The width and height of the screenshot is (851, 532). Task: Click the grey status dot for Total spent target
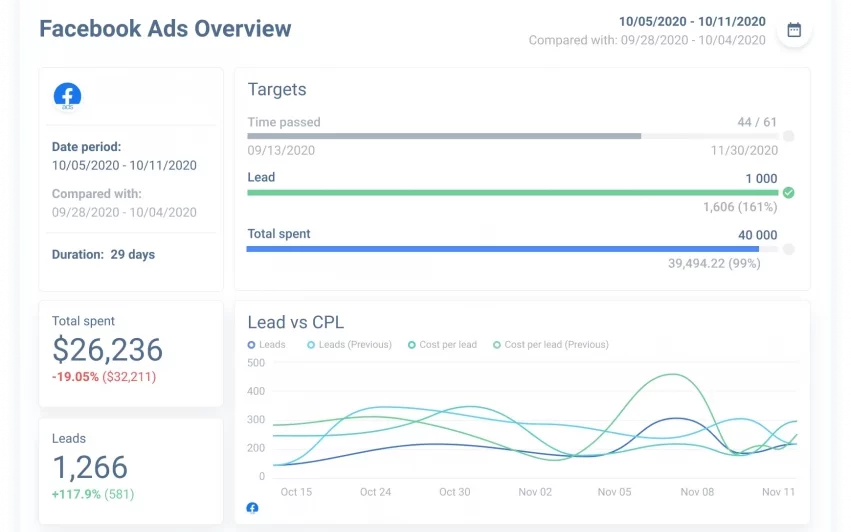tap(789, 249)
